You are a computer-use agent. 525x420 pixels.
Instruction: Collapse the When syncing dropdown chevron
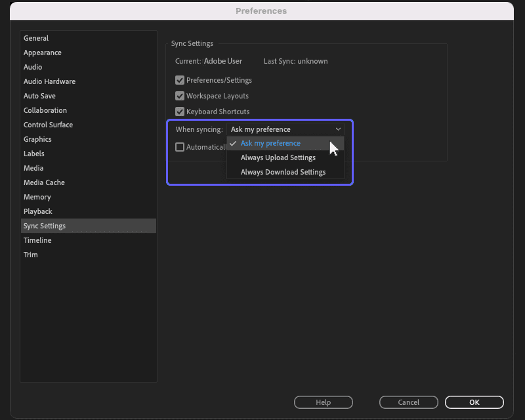point(338,129)
